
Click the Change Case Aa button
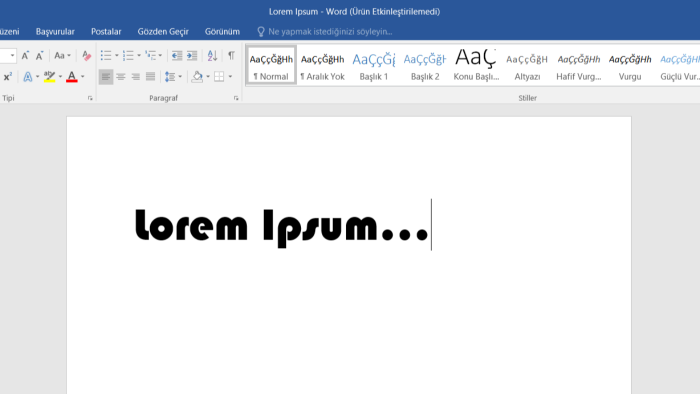[x=59, y=55]
